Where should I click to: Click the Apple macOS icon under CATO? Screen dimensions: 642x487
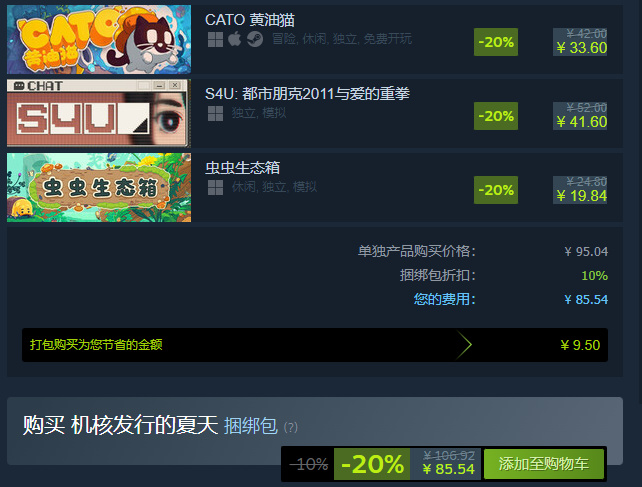[235, 39]
